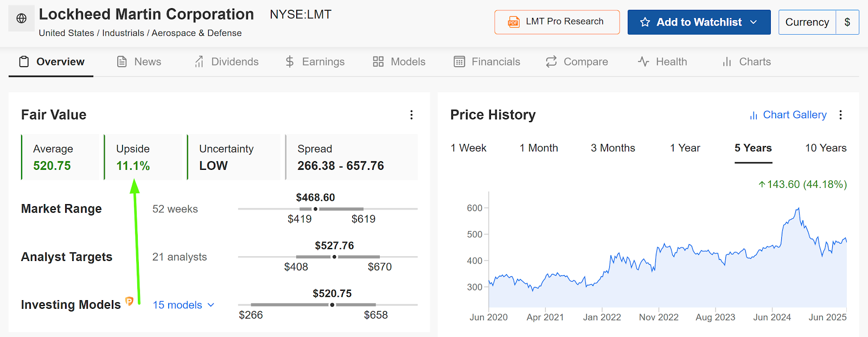Select the 1 Year price range
Viewport: 868px width, 337px height.
coord(685,148)
